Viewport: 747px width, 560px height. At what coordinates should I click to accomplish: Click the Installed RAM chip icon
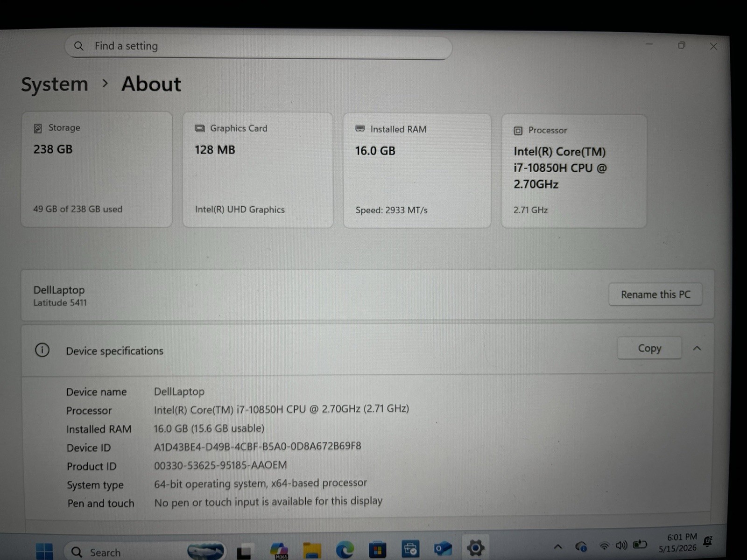pos(360,129)
